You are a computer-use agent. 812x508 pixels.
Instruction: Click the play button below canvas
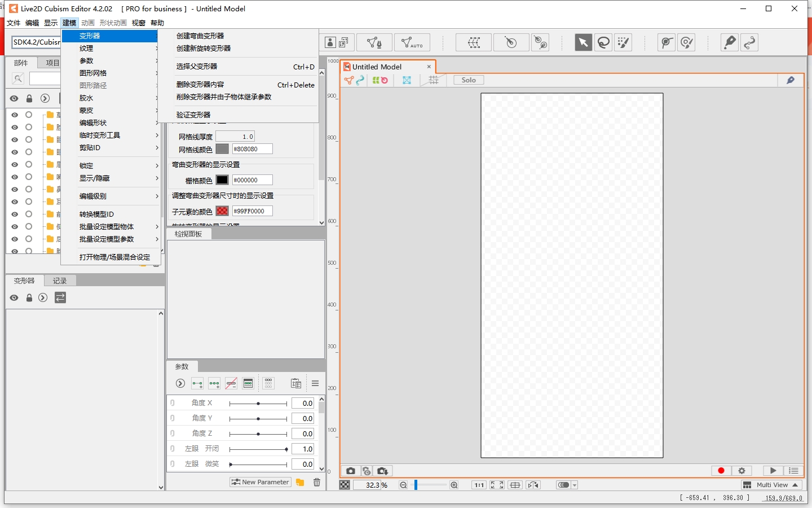[x=773, y=471]
